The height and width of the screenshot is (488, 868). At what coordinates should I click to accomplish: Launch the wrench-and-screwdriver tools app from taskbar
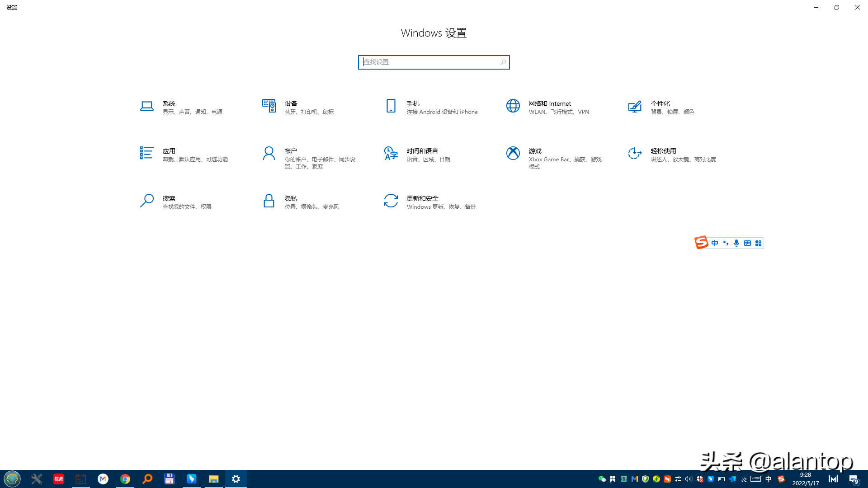tap(37, 479)
